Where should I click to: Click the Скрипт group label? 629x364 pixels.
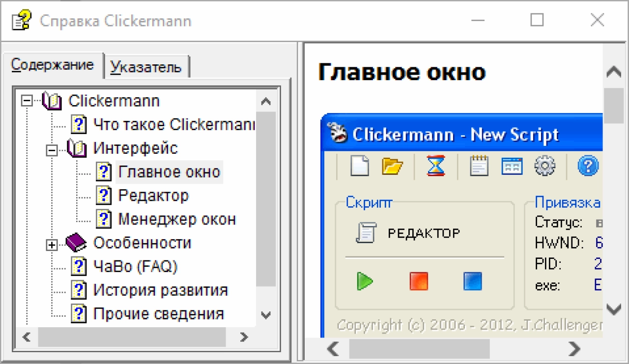369,202
